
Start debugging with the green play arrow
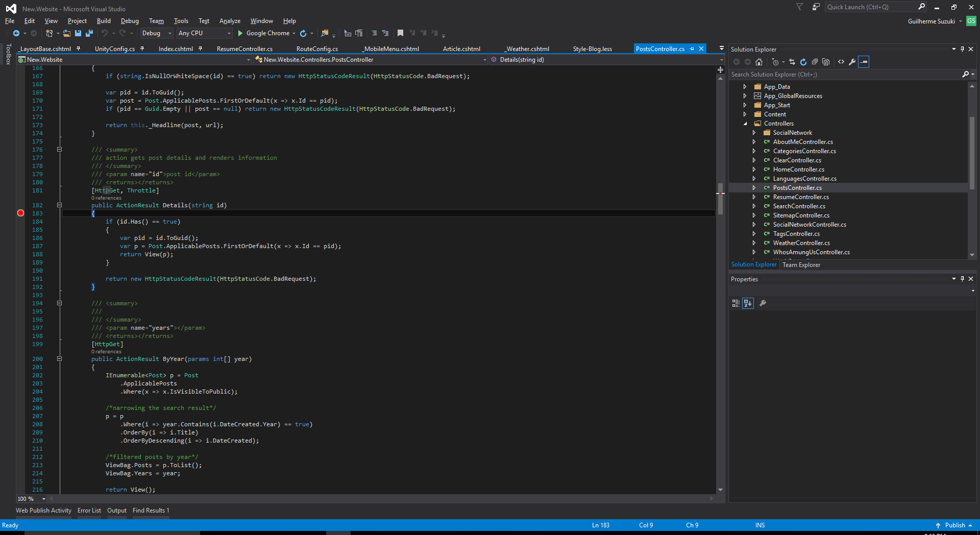(x=240, y=33)
